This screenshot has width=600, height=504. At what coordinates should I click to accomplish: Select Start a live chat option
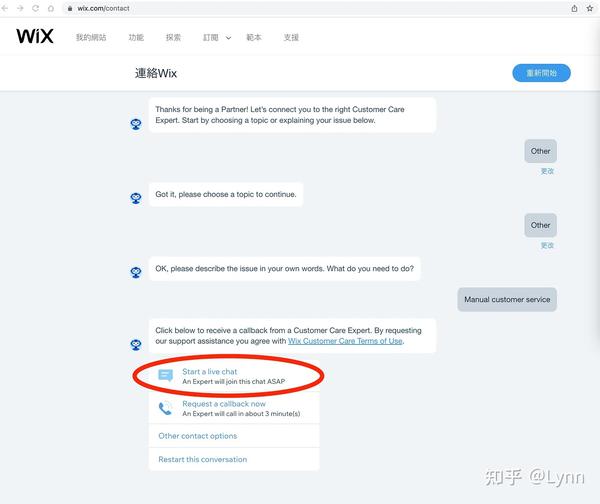(234, 376)
